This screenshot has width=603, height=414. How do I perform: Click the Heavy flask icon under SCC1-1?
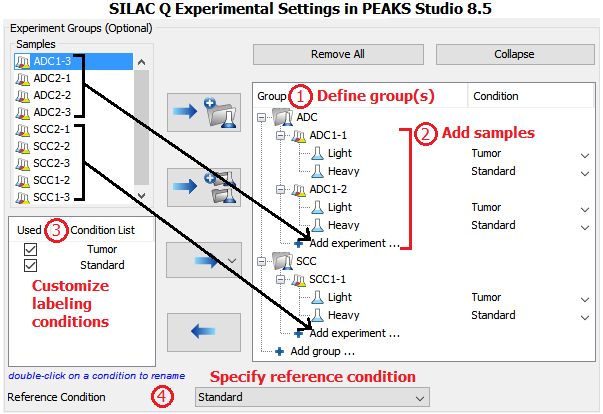coord(317,315)
